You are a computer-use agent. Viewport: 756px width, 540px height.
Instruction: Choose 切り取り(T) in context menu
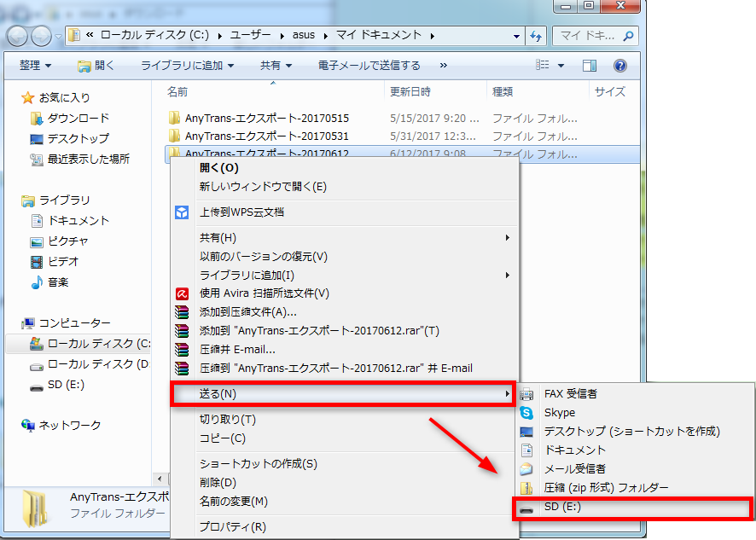[x=228, y=420]
